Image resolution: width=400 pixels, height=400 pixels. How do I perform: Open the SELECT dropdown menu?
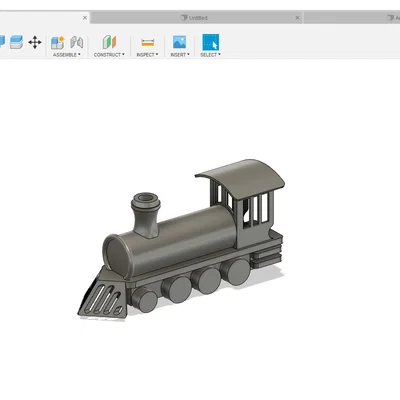click(210, 55)
